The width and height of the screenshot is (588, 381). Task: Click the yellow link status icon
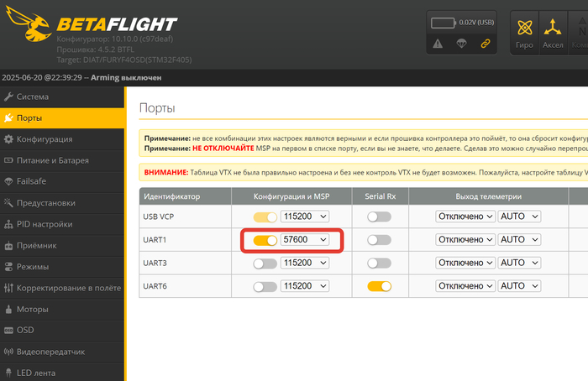click(485, 44)
